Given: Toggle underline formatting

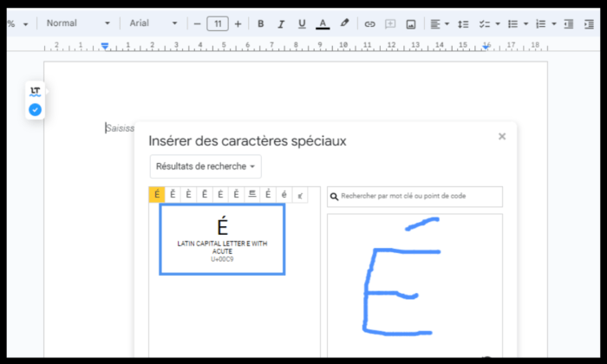Looking at the screenshot, I should [x=302, y=24].
